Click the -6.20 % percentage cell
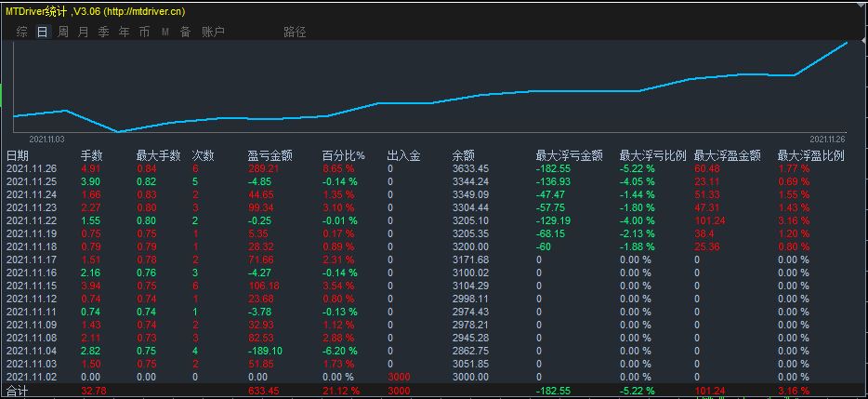868x399 pixels. [340, 351]
